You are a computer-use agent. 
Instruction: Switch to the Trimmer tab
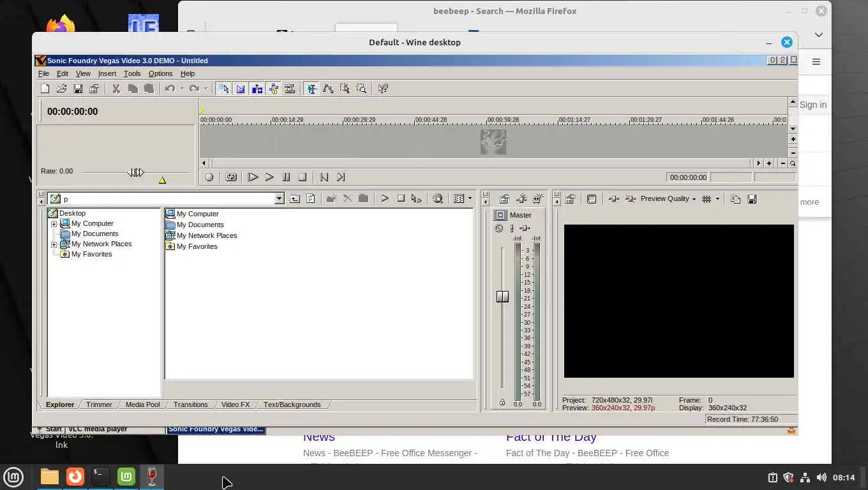[99, 405]
